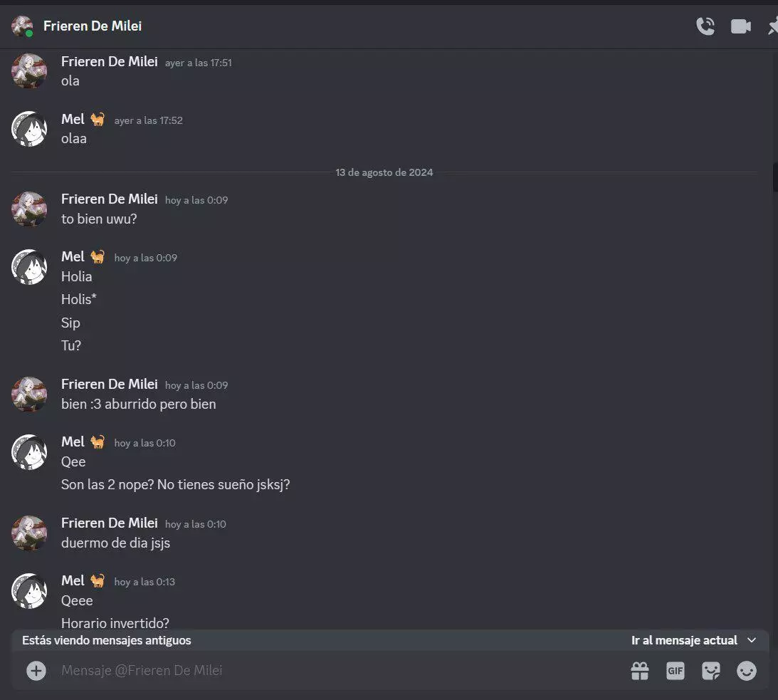Click Frieren's avatar next to to bien uwu?
This screenshot has height=700, width=778.
(29, 209)
